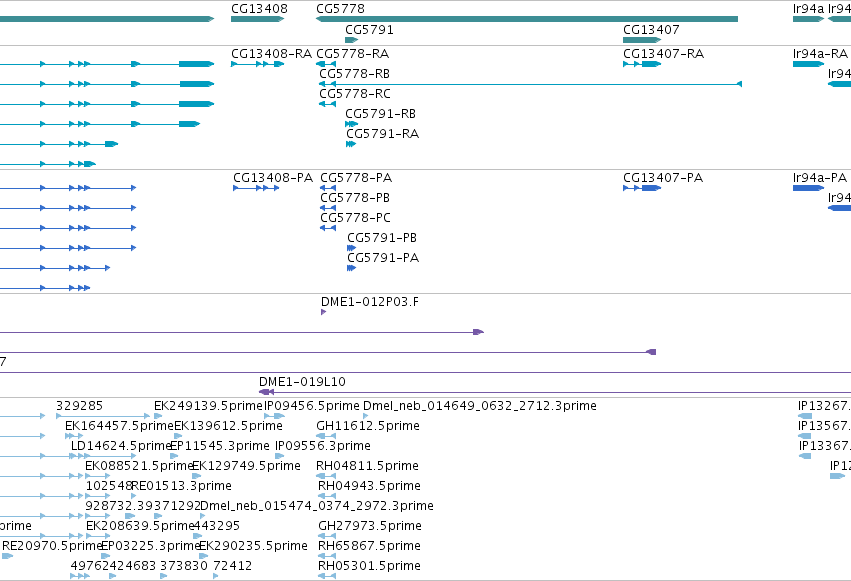Click the 373830 EST label
This screenshot has height=581, width=851.
[183, 566]
